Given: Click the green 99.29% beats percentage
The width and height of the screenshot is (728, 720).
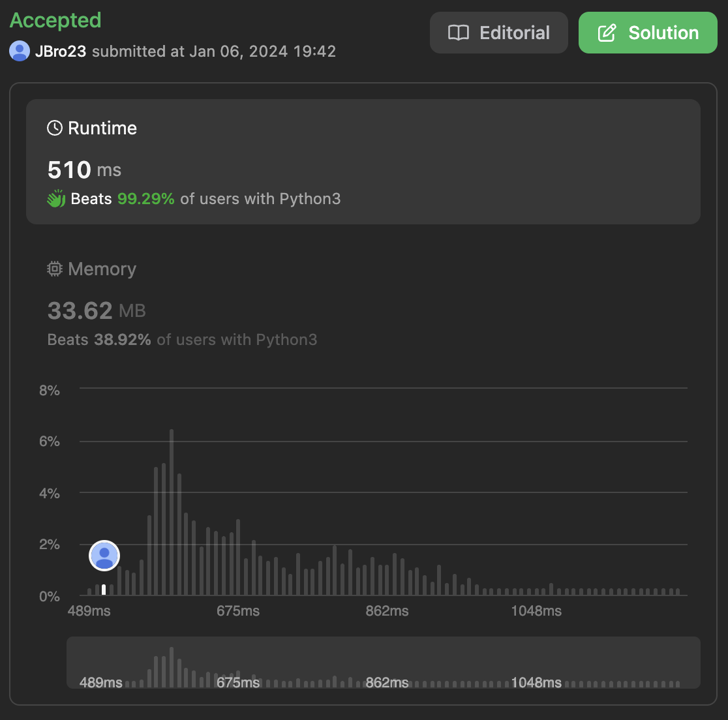Looking at the screenshot, I should [x=146, y=199].
